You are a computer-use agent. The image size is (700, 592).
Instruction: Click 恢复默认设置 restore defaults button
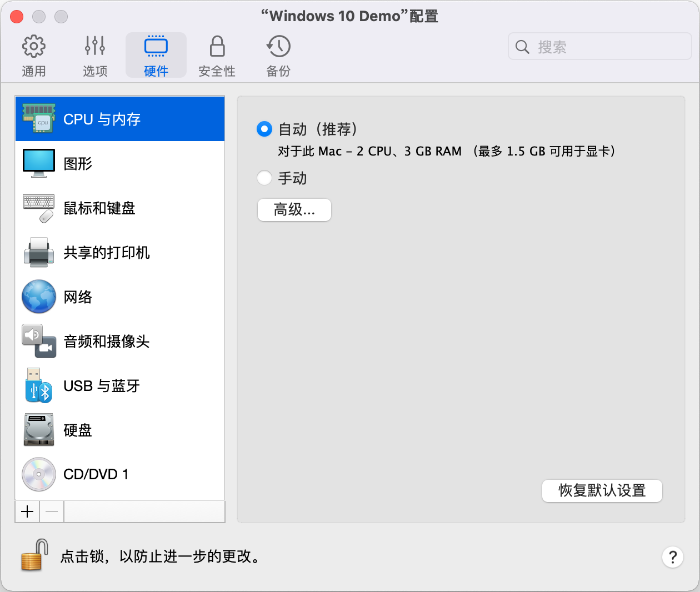tap(602, 491)
